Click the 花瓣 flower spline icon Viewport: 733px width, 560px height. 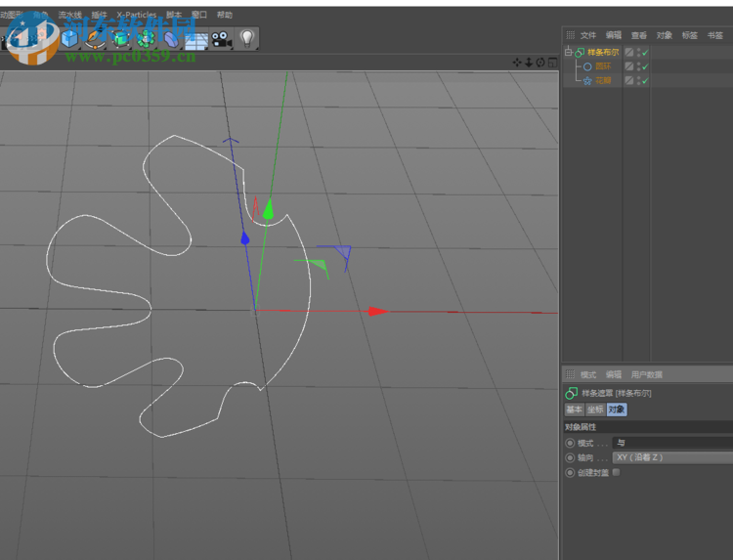tap(587, 81)
